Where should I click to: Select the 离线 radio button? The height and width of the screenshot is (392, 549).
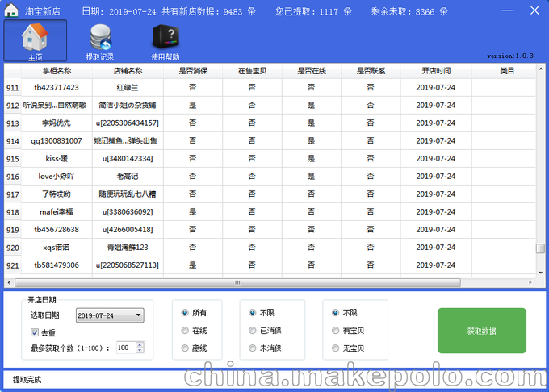(185, 348)
